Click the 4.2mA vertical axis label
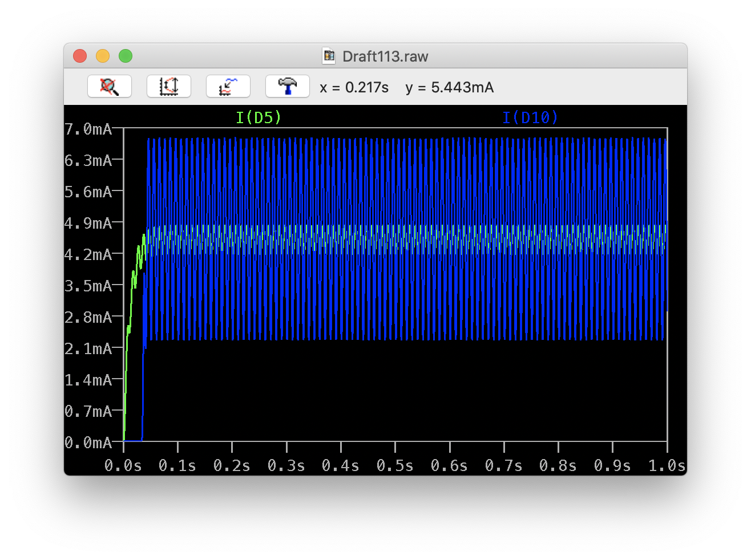Viewport: 751px width, 560px height. [x=88, y=255]
